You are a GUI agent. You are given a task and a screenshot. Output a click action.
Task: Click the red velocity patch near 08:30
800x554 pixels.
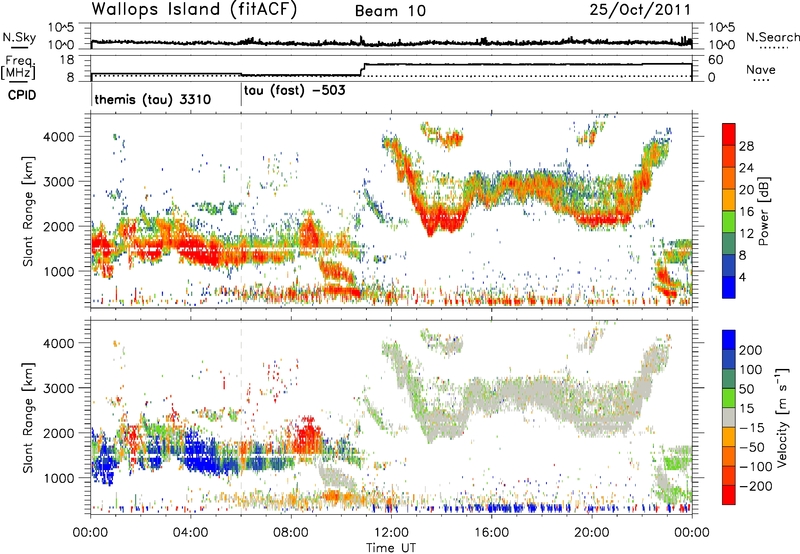pyautogui.click(x=307, y=435)
